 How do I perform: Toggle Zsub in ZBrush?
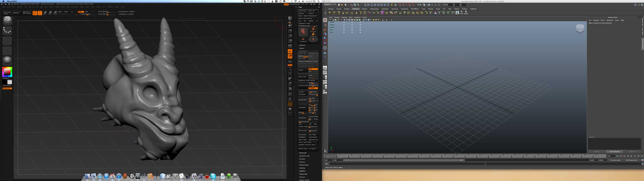pos(86,12)
